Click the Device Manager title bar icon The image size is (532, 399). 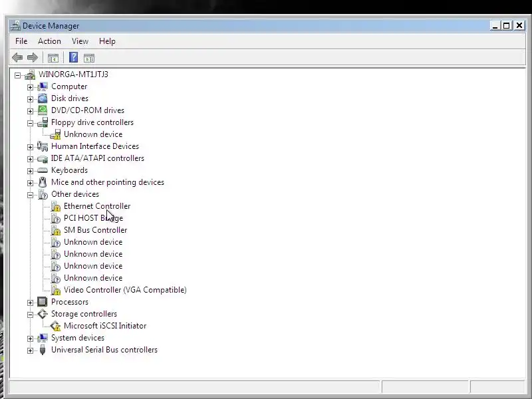point(15,26)
